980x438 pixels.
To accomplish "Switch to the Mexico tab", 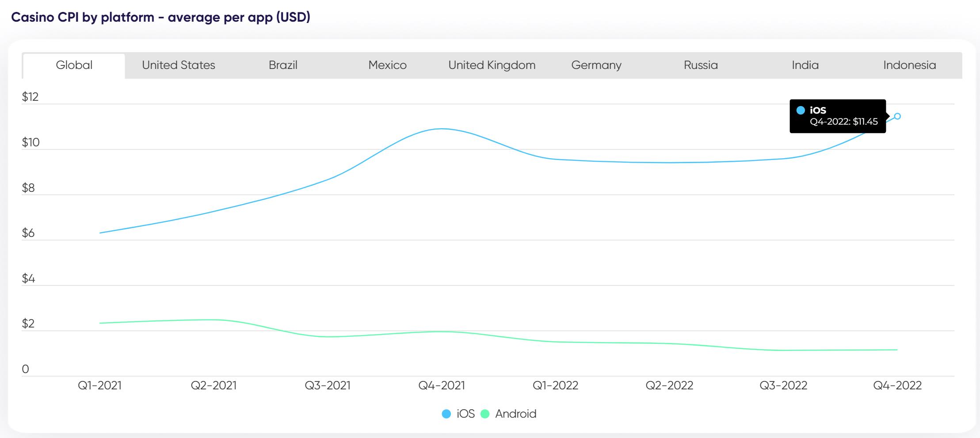I will pyautogui.click(x=387, y=65).
